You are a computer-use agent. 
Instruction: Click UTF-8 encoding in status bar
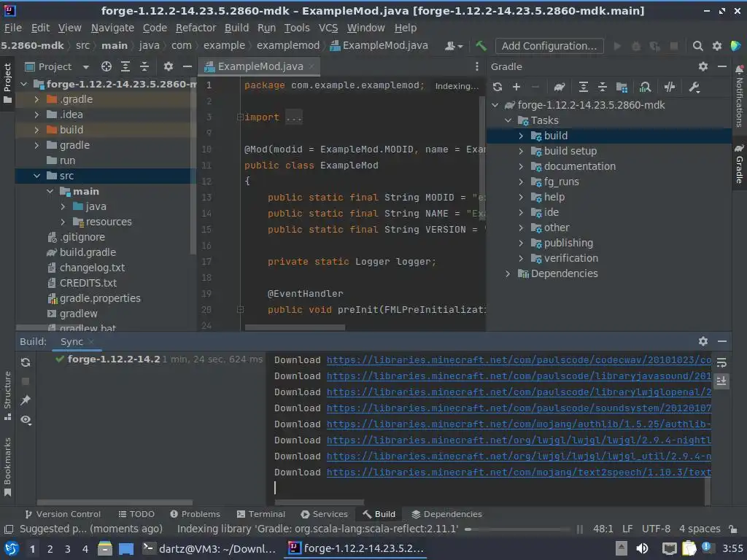click(656, 529)
